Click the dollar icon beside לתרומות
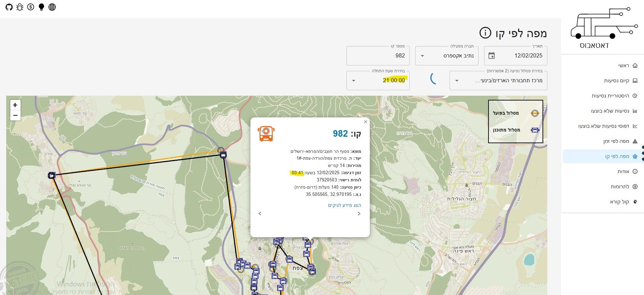Image resolution: width=644 pixels, height=295 pixels. [635, 187]
